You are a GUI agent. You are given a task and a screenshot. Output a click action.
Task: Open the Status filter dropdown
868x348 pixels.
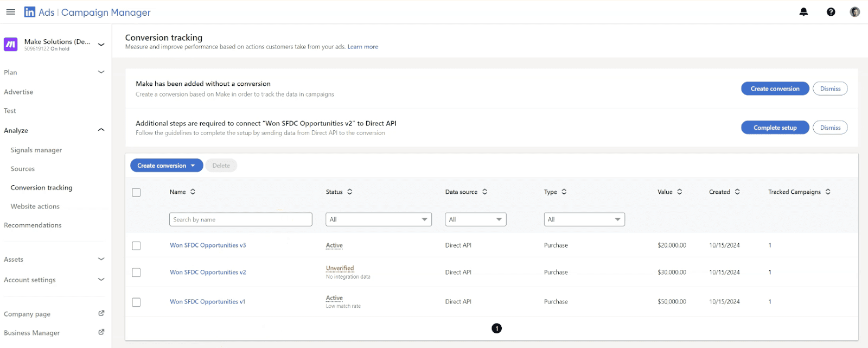pyautogui.click(x=379, y=219)
